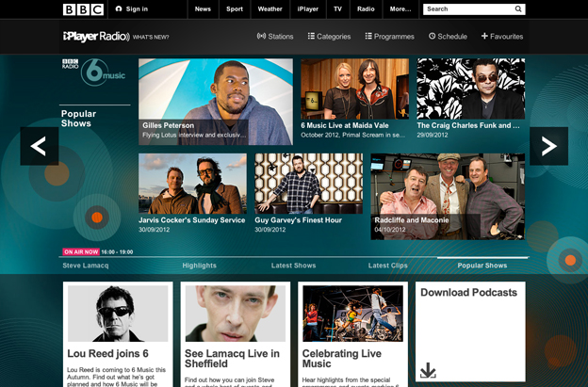Click the Download Podcasts arrow icon
The image size is (588, 387).
(x=428, y=370)
